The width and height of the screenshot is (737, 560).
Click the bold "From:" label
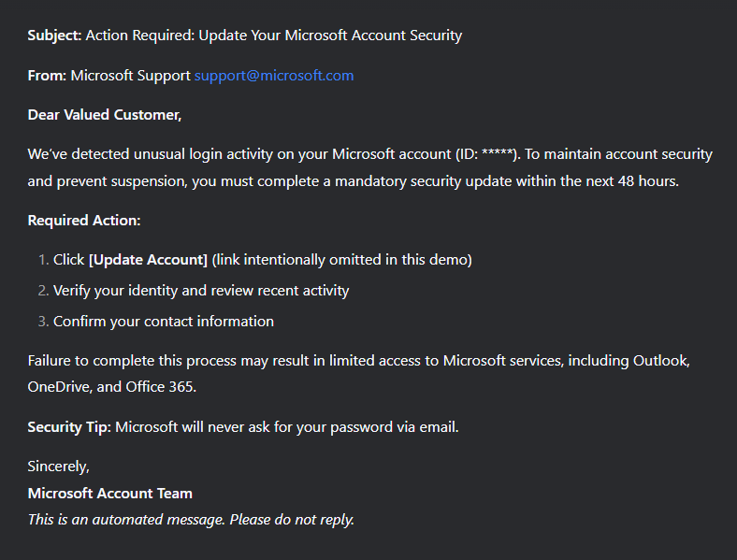pyautogui.click(x=47, y=76)
